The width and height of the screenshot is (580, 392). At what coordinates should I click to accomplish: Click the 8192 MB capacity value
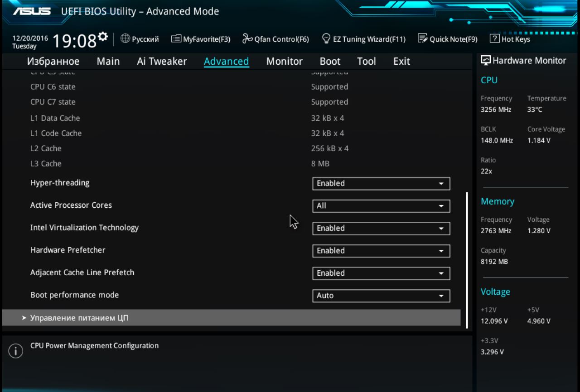pyautogui.click(x=494, y=262)
